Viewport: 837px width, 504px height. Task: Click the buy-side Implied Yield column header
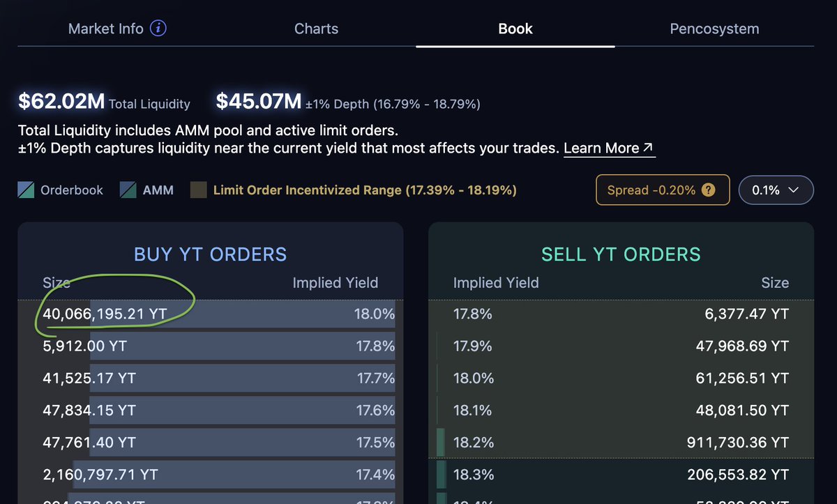coord(335,282)
